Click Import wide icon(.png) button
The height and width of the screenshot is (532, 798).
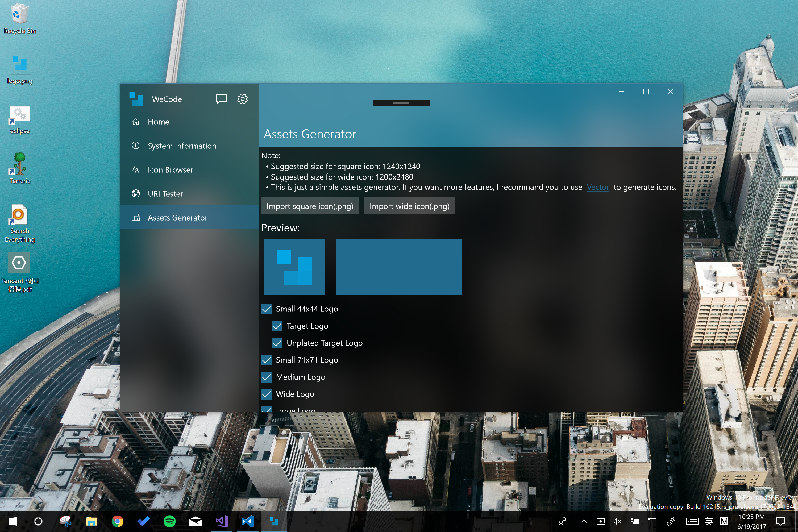click(x=410, y=206)
